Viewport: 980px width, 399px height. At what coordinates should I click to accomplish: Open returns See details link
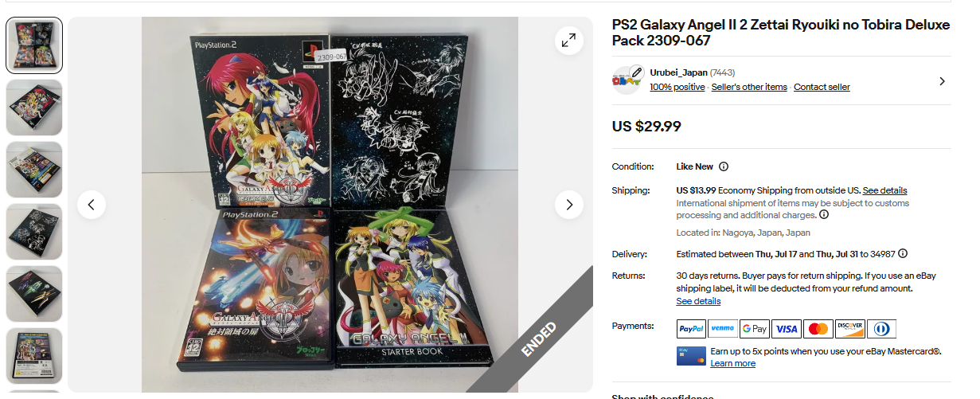pyautogui.click(x=698, y=301)
